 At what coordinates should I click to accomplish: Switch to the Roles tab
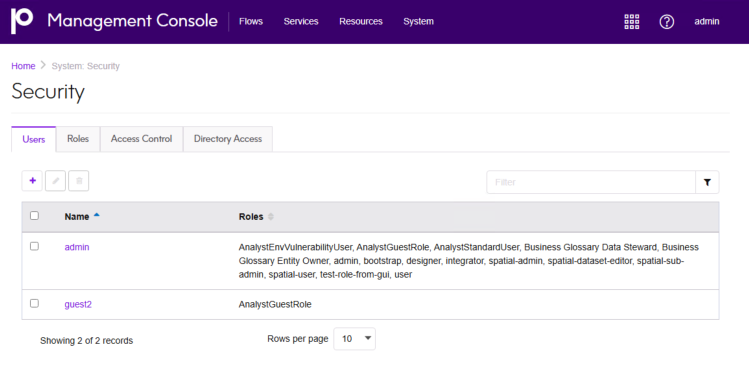[x=78, y=139]
